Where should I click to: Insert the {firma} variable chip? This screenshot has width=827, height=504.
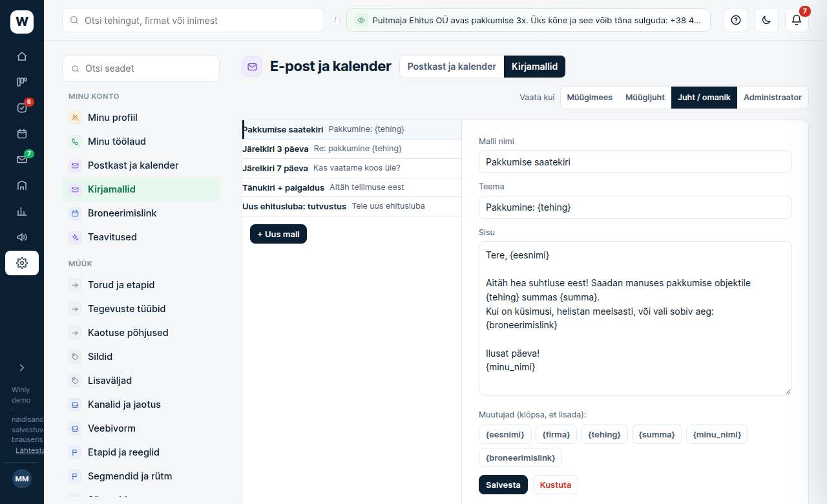pos(556,434)
